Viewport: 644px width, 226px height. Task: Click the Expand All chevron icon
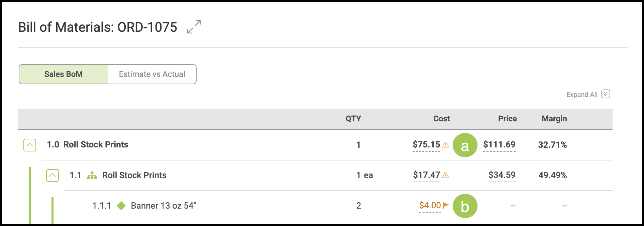coord(606,94)
